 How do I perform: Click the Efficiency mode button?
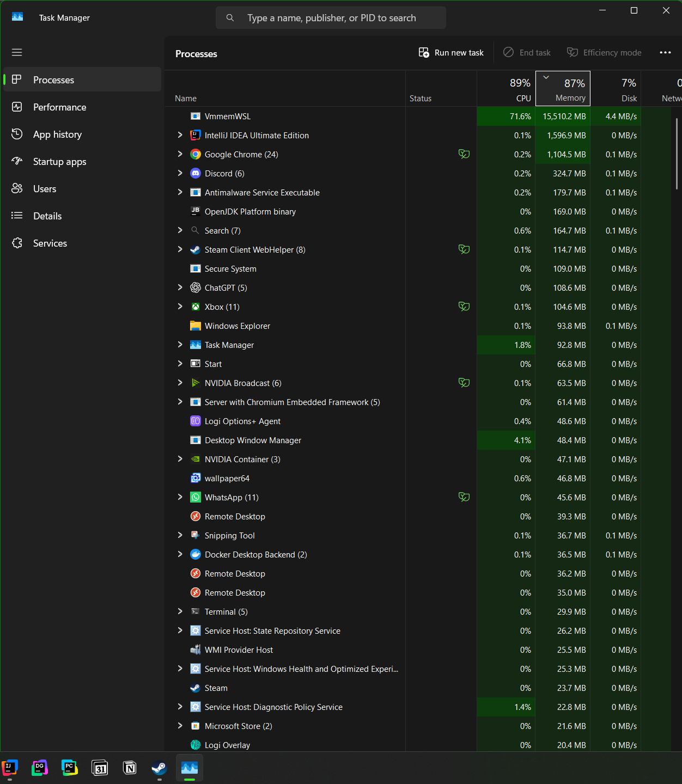[x=604, y=52]
